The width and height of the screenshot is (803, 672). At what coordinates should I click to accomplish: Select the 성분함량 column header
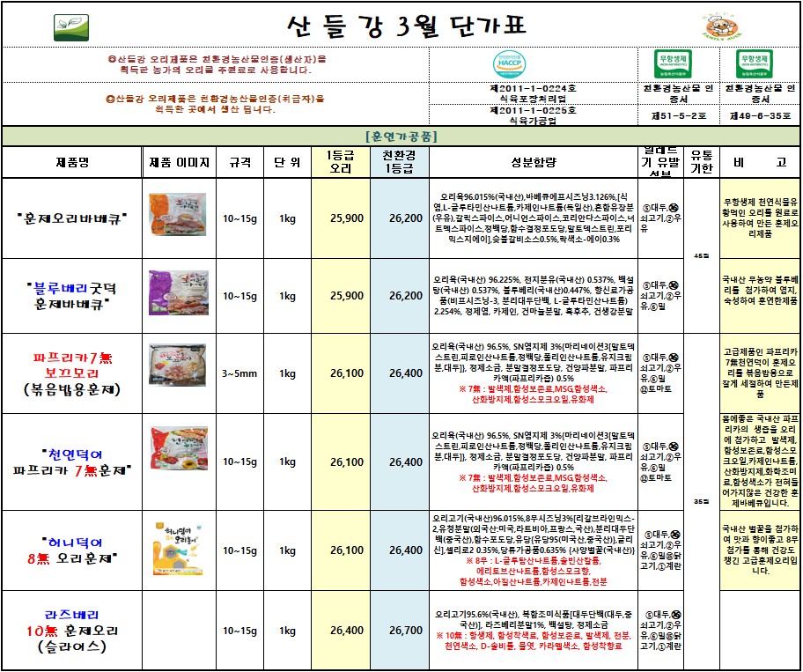[534, 163]
